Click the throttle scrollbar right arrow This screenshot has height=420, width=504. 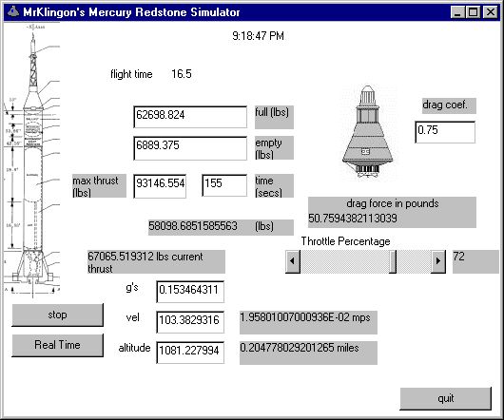437,261
